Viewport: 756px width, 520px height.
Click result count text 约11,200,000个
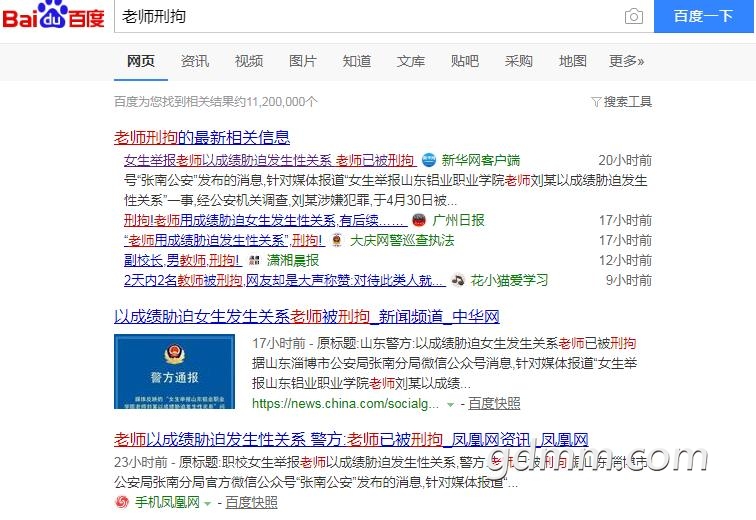(x=276, y=102)
